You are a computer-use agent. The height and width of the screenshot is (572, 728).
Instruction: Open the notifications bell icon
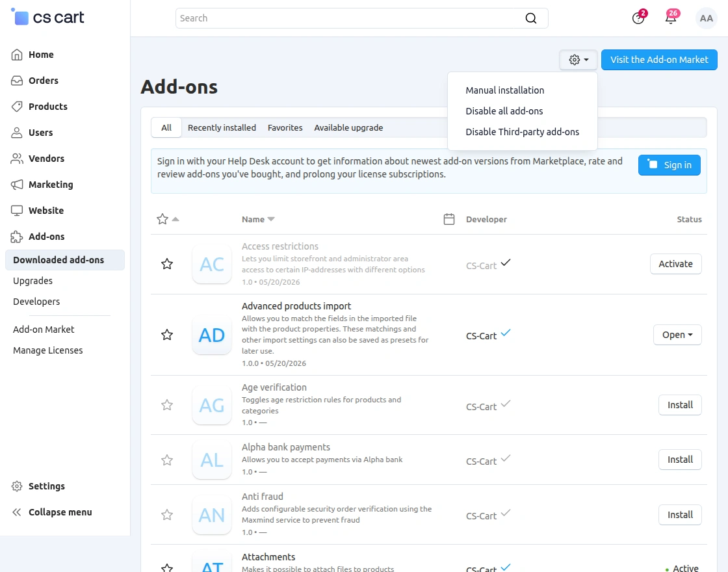pyautogui.click(x=671, y=18)
